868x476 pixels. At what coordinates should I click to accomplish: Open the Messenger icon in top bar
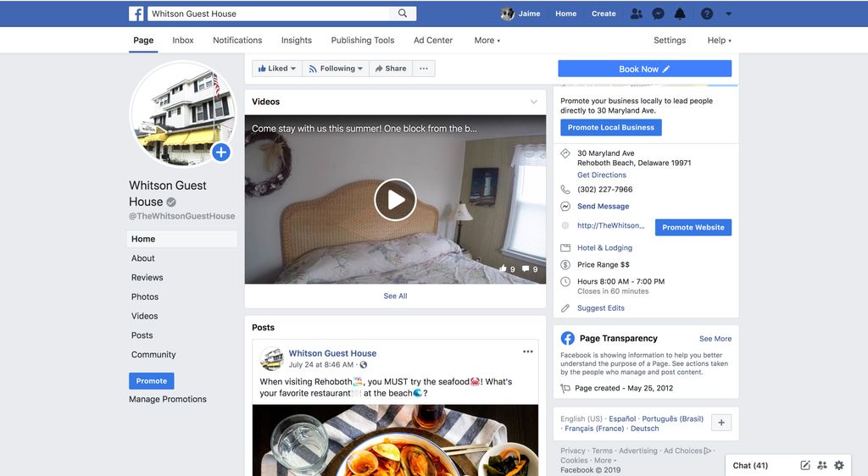pyautogui.click(x=658, y=14)
